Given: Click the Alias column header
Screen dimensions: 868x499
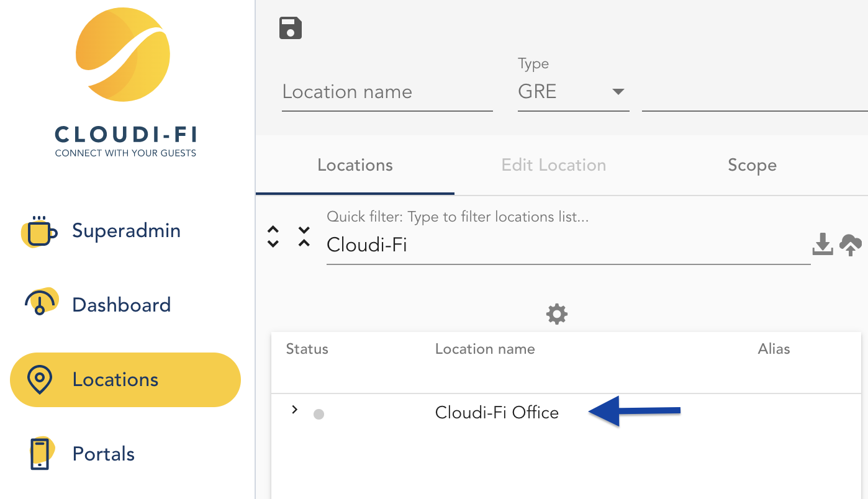Looking at the screenshot, I should click(774, 349).
